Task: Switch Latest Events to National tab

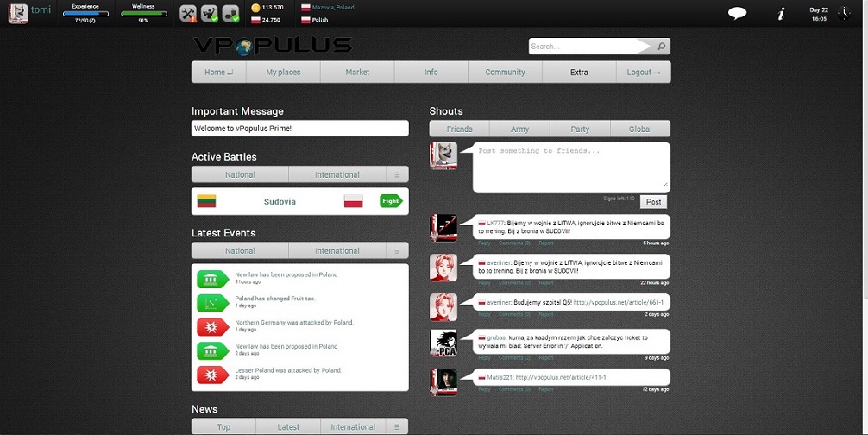Action: pos(240,250)
